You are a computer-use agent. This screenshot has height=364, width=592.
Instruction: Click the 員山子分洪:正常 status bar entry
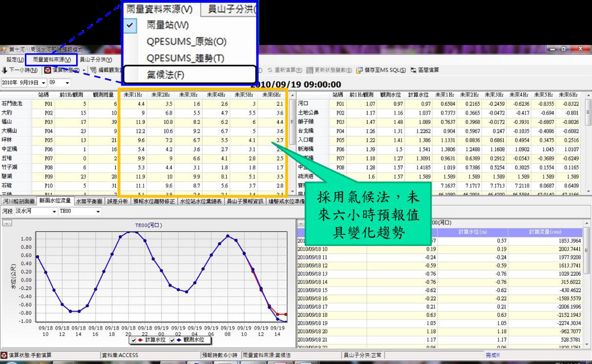(x=364, y=355)
